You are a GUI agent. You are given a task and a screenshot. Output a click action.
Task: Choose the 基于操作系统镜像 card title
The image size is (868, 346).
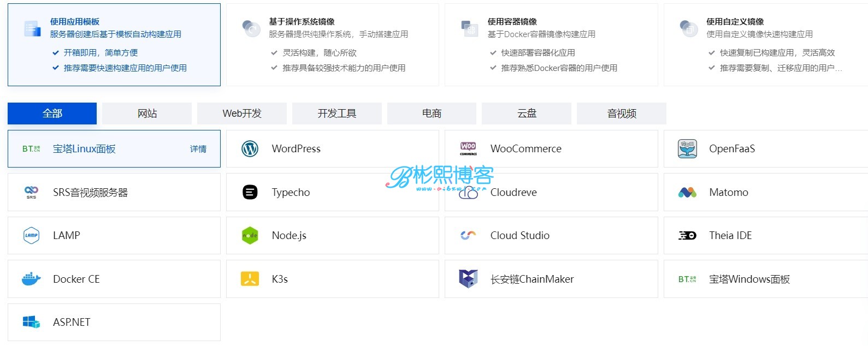(x=302, y=22)
